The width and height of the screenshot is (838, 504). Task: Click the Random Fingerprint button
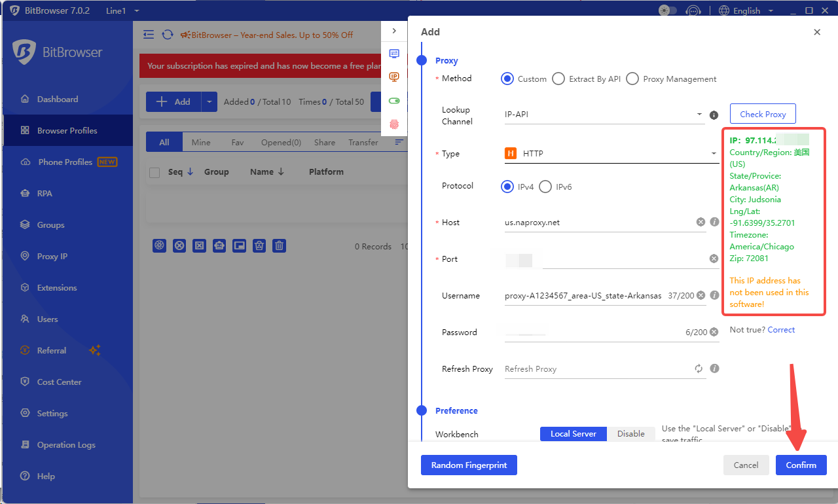[x=469, y=465]
